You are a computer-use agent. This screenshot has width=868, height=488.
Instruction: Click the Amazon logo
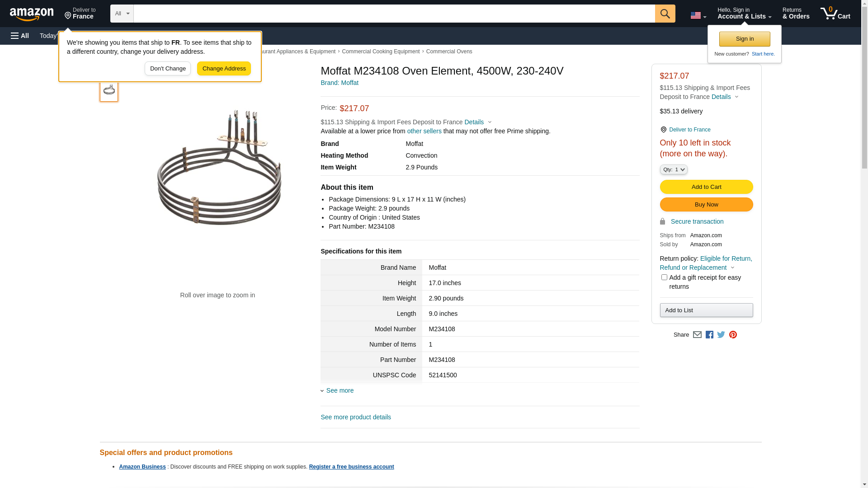click(32, 14)
